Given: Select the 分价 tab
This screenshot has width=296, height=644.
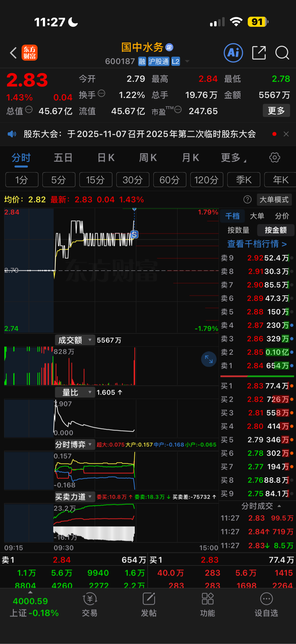Looking at the screenshot, I should [x=282, y=216].
